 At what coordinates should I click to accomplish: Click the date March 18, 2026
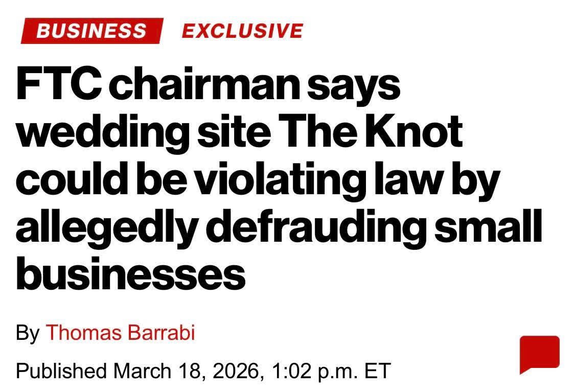tap(188, 370)
